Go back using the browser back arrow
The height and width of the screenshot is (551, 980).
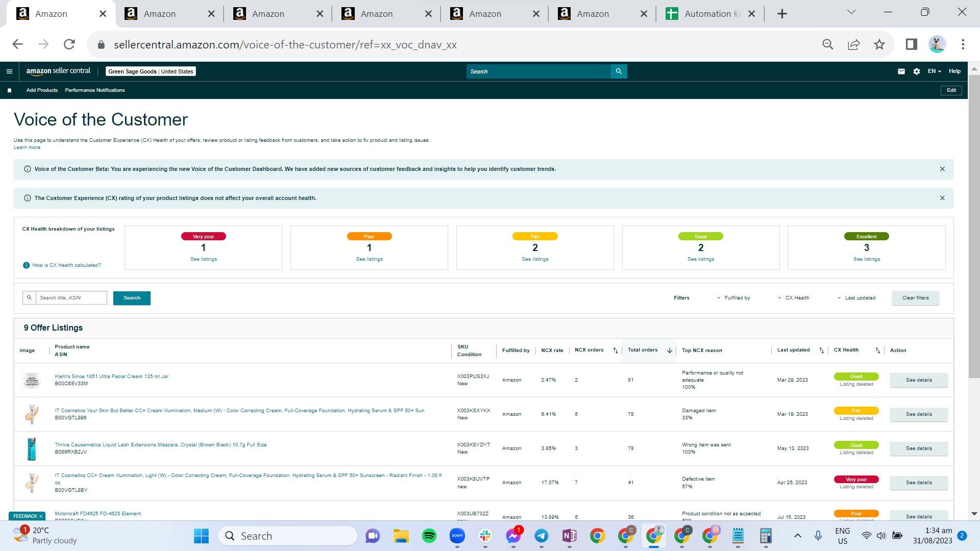click(x=18, y=44)
